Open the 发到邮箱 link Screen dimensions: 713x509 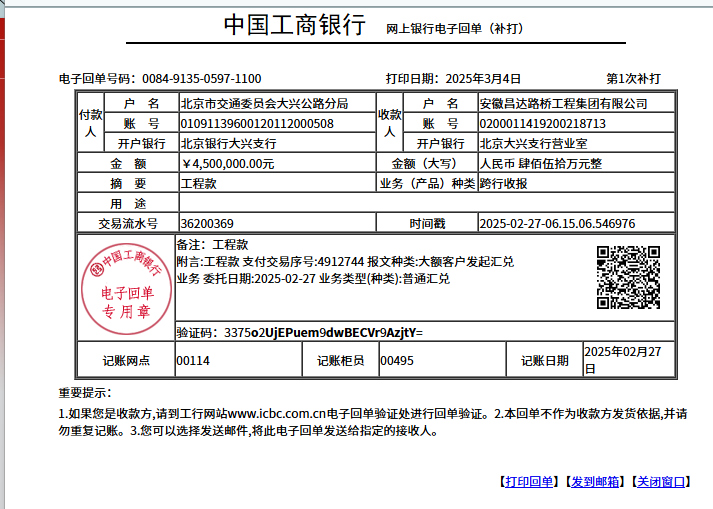(594, 482)
